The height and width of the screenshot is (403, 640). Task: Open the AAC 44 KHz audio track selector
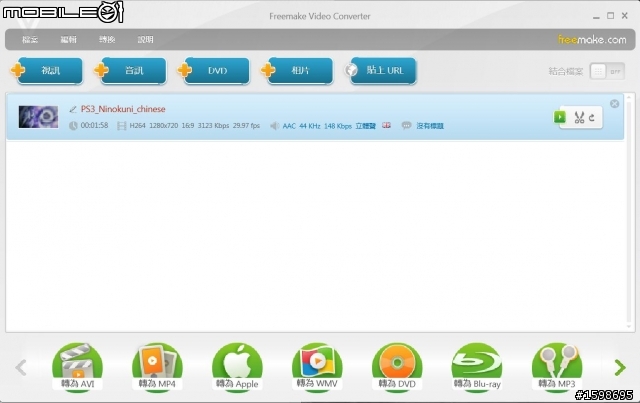click(x=329, y=126)
